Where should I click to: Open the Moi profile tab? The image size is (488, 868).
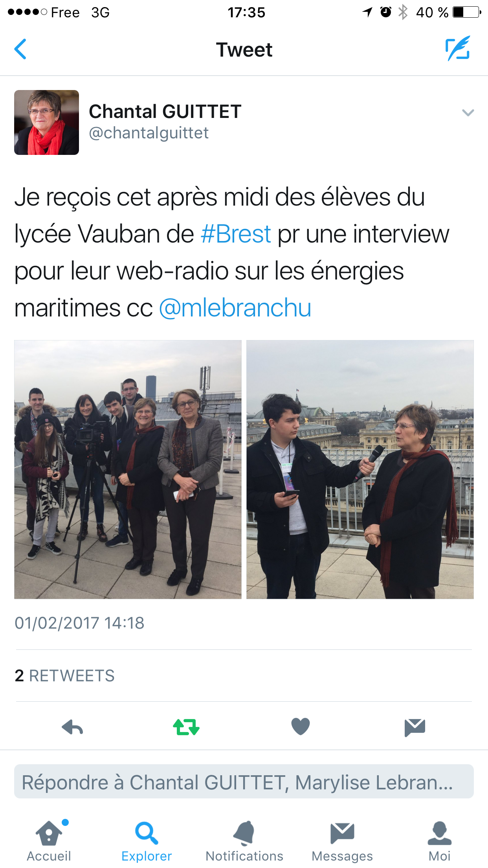click(440, 841)
